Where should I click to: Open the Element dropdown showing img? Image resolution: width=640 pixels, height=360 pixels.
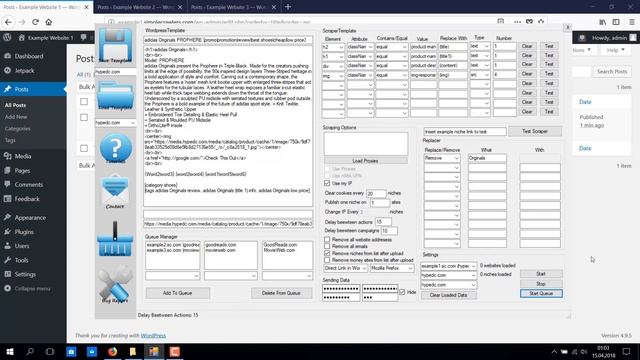click(x=333, y=76)
